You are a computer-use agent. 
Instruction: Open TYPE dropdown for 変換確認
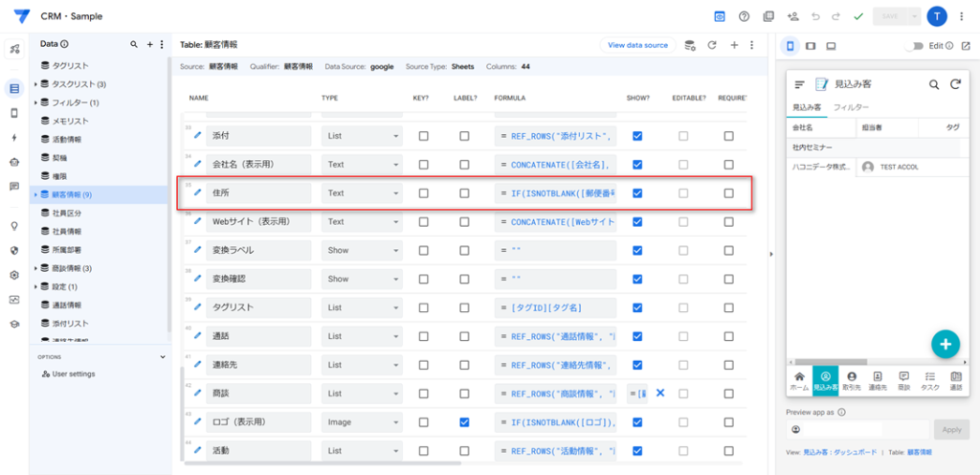click(363, 279)
